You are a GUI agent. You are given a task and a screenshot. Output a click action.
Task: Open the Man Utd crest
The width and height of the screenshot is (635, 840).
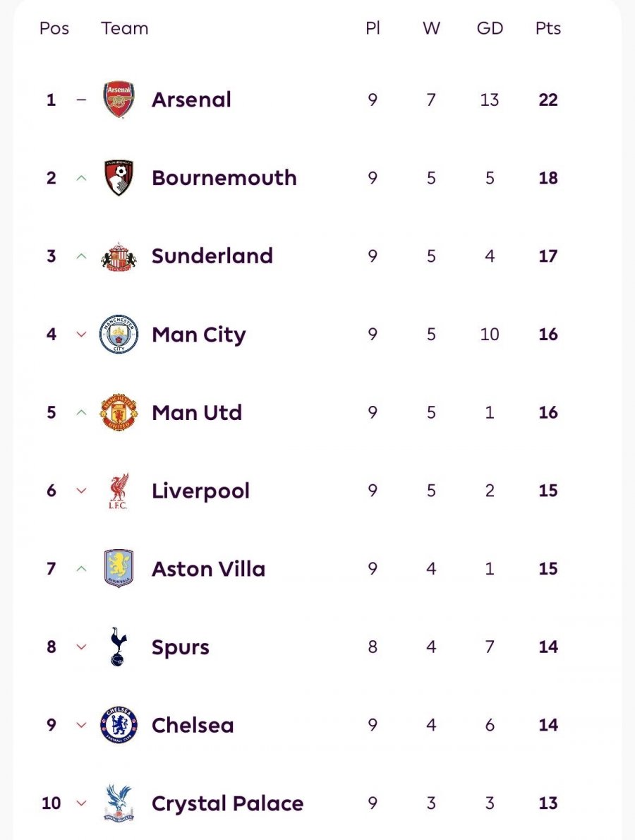(119, 412)
